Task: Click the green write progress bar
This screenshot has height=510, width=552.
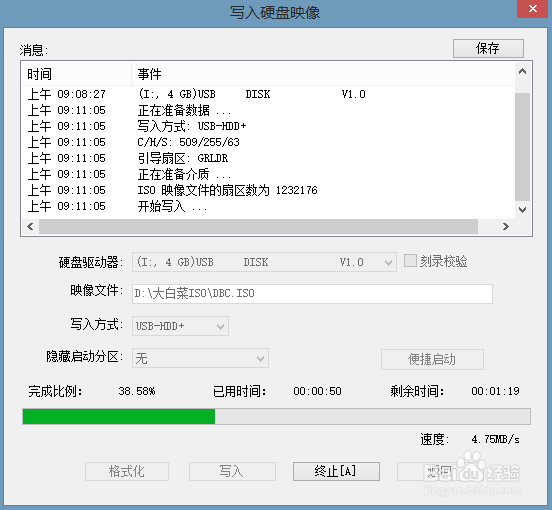Action: coord(276,417)
